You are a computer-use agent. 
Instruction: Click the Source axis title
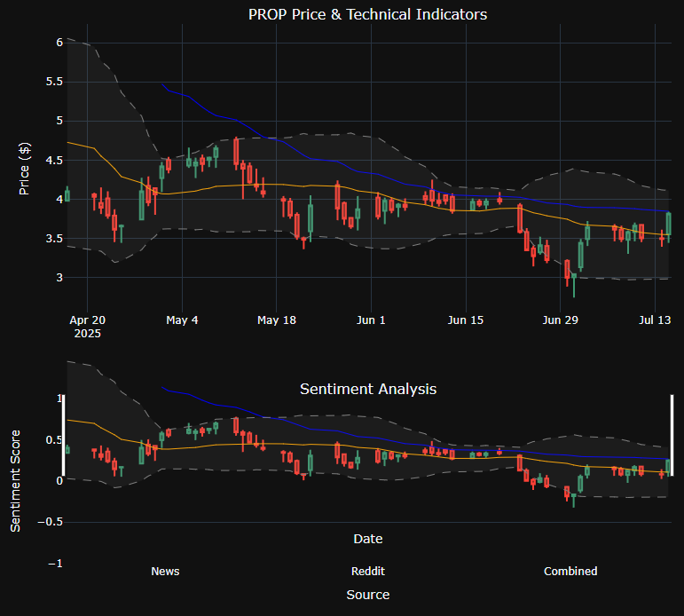(368, 595)
